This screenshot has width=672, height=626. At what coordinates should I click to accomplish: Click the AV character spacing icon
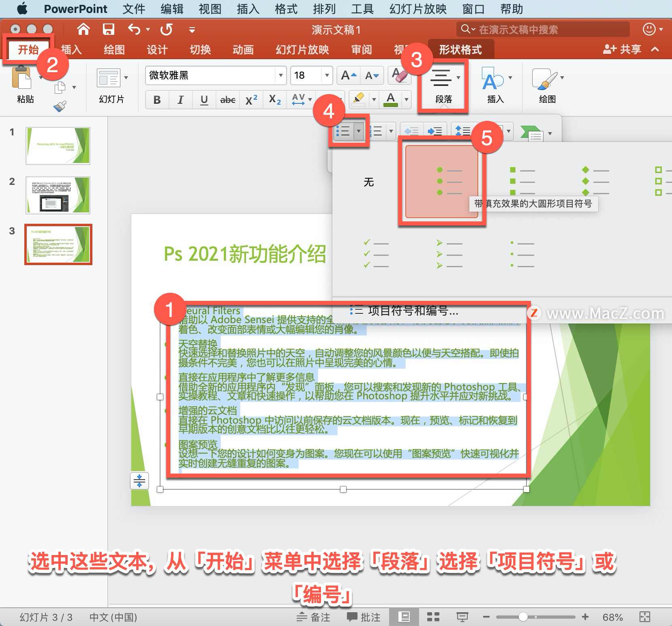(298, 99)
